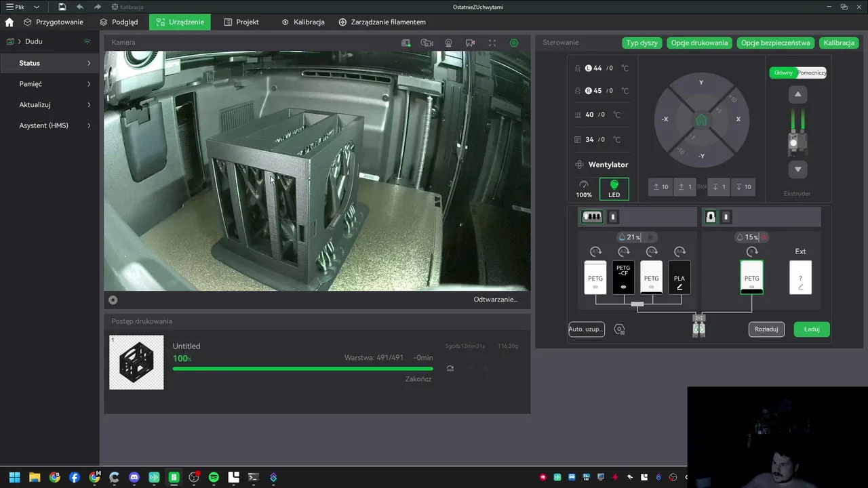The height and width of the screenshot is (488, 868).
Task: Retract filament with extruder up arrow
Action: [x=798, y=95]
